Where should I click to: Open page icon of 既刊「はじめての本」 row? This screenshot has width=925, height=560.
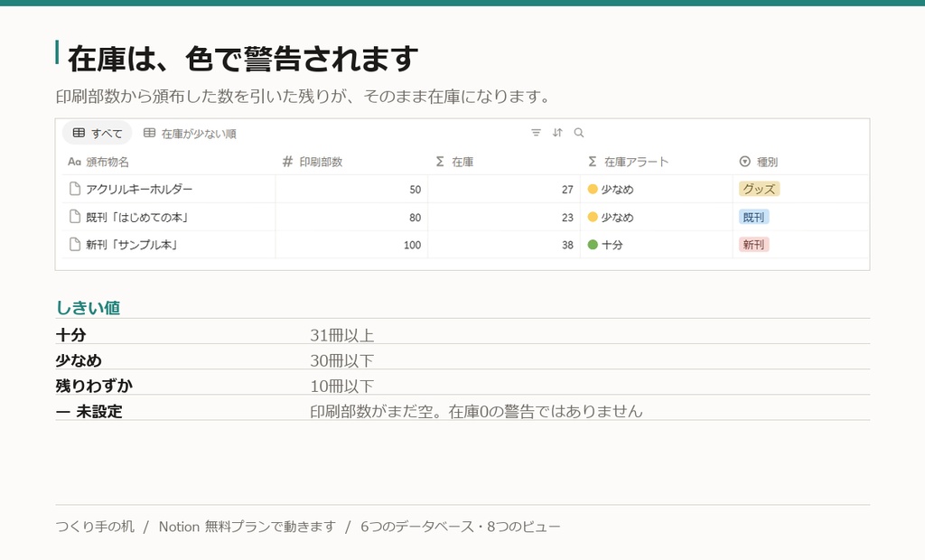tap(75, 217)
